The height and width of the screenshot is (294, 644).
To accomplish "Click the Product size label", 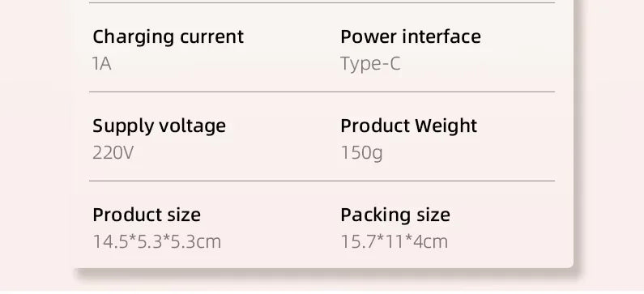I will tap(147, 215).
